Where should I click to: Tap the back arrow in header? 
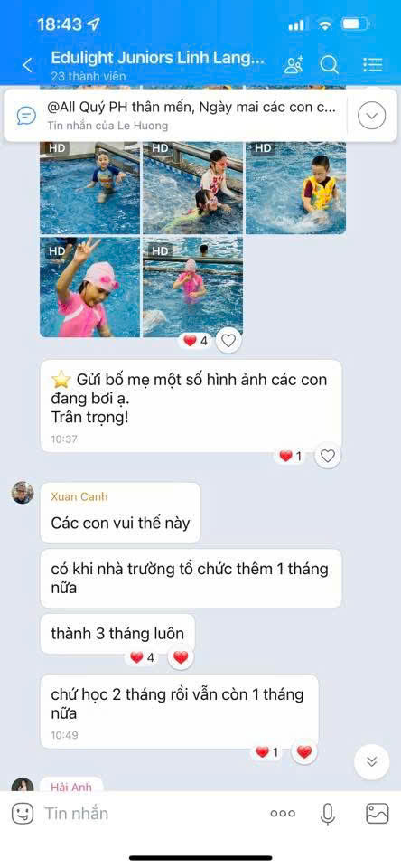(x=27, y=65)
